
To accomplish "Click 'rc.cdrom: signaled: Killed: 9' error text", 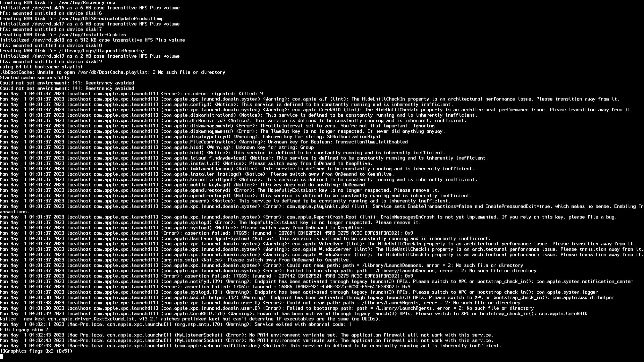I will click(224, 94).
